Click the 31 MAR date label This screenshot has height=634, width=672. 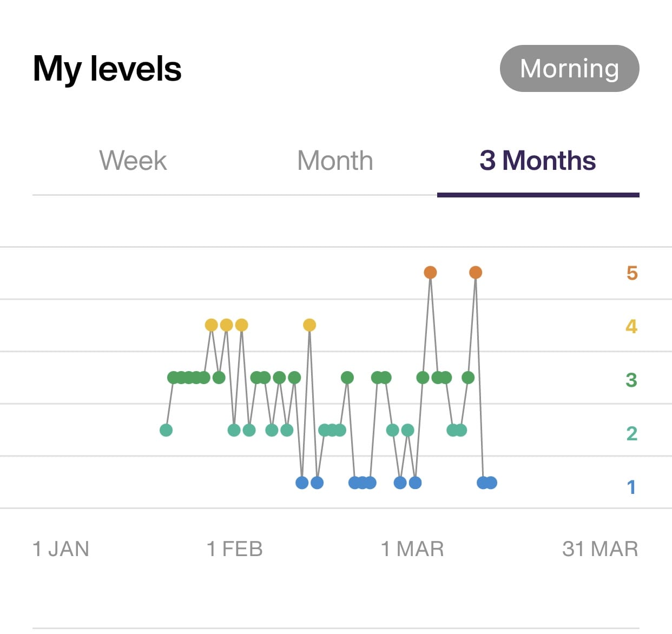tap(600, 549)
